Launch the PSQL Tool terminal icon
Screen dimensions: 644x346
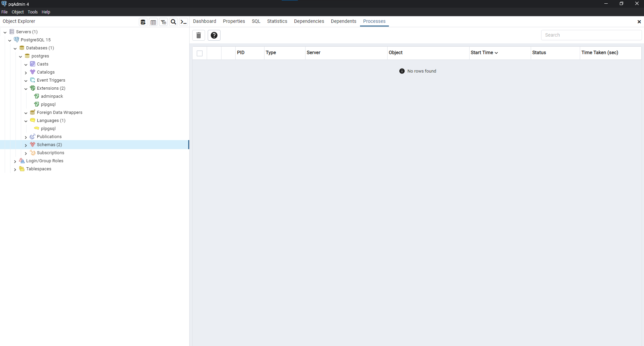point(184,22)
